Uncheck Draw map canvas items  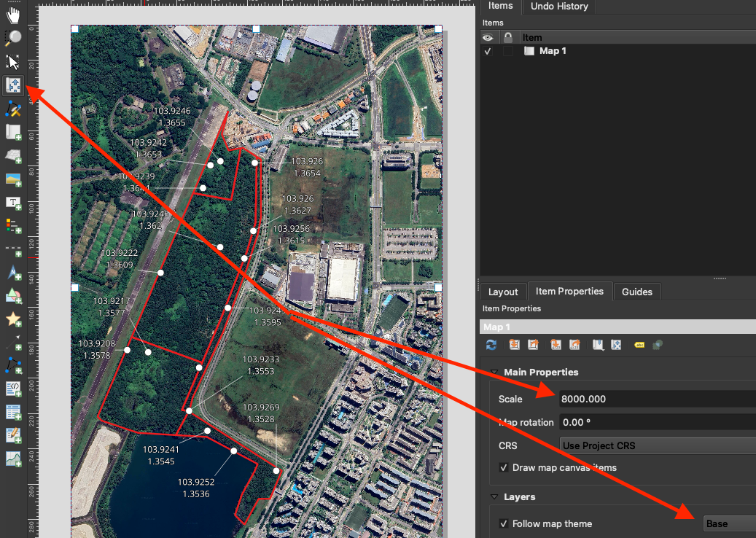[x=503, y=467]
